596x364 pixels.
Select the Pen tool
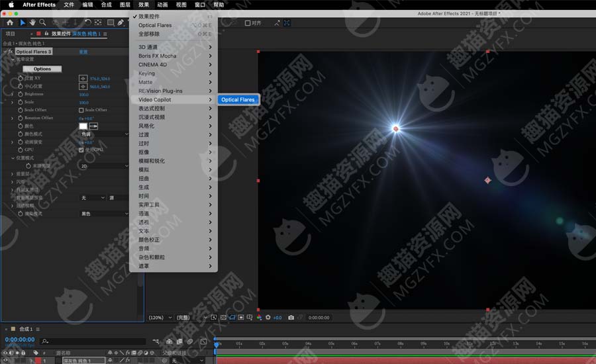click(121, 23)
